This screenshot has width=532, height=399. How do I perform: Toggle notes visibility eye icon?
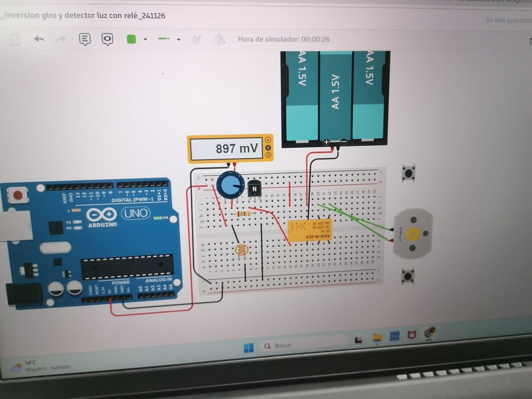coord(107,39)
